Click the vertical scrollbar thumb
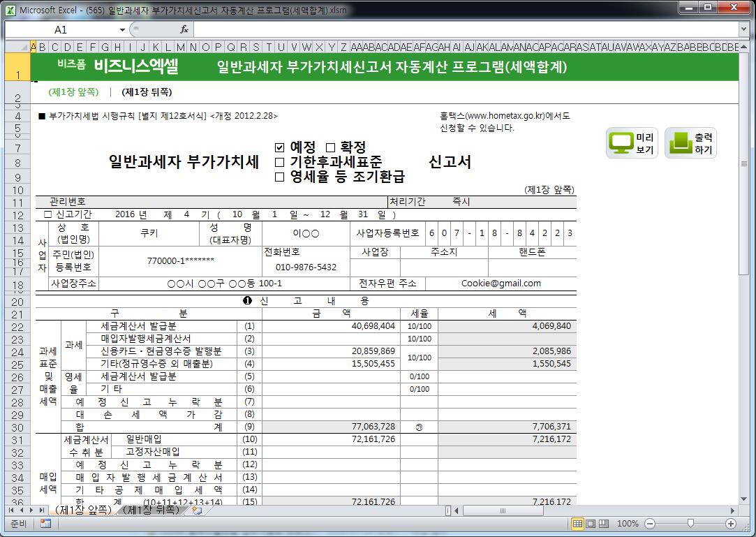Screen dimensions: 756x537 744,164
